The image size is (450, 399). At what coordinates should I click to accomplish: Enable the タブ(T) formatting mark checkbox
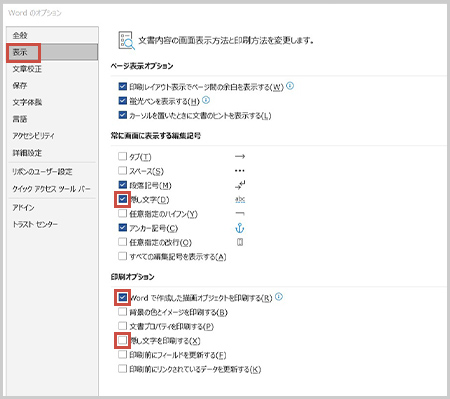click(123, 156)
